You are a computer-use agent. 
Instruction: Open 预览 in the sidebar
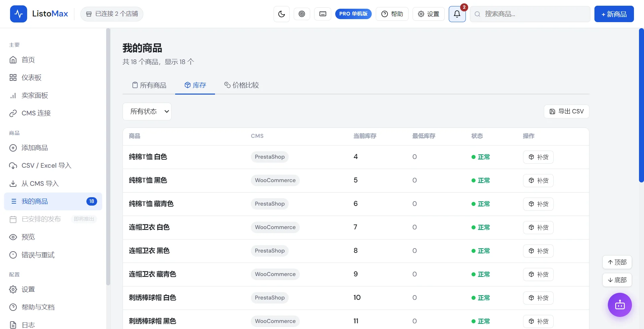[x=53, y=237]
